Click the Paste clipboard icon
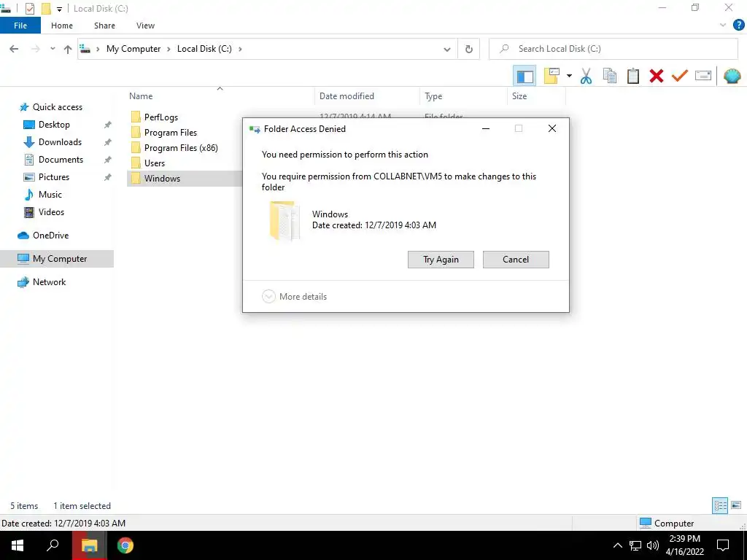Image resolution: width=747 pixels, height=560 pixels. 632,76
